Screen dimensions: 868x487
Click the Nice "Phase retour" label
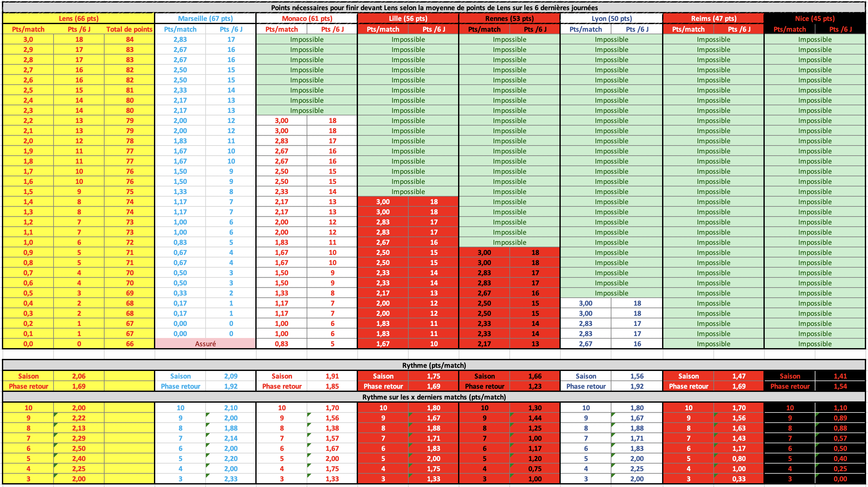click(790, 386)
